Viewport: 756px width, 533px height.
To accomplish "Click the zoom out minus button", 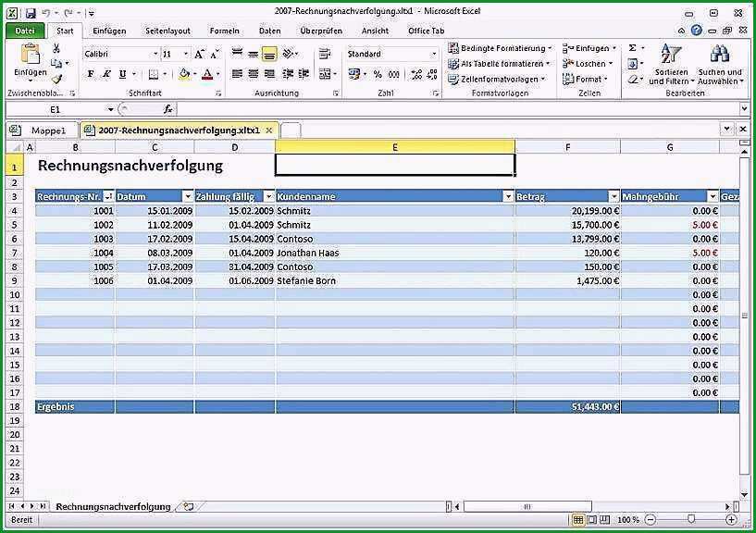I will pyautogui.click(x=651, y=519).
